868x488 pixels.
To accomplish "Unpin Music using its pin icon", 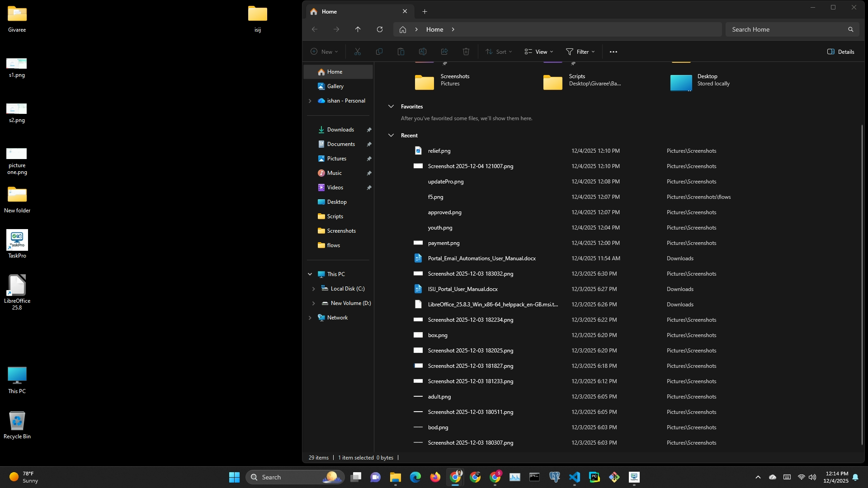I will tap(369, 173).
